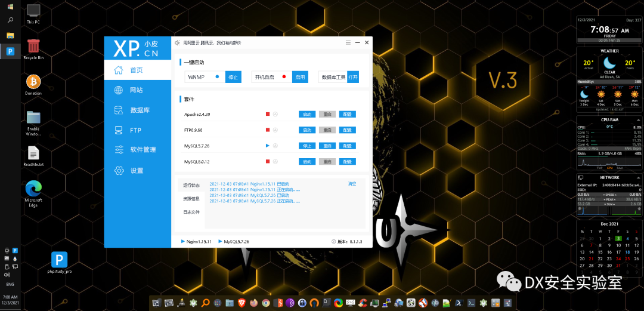644x311 pixels.
Task: Click the red status square for MySQL8.0.12
Action: click(x=268, y=162)
